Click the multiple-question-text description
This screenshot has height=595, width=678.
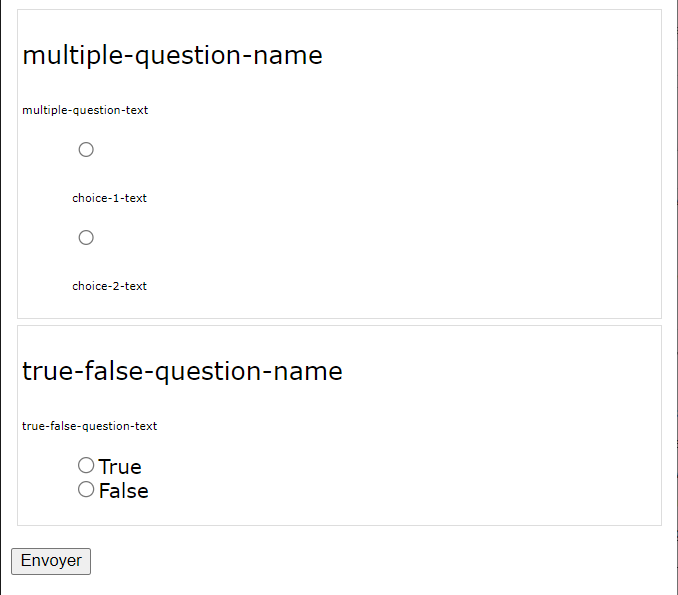coord(85,110)
